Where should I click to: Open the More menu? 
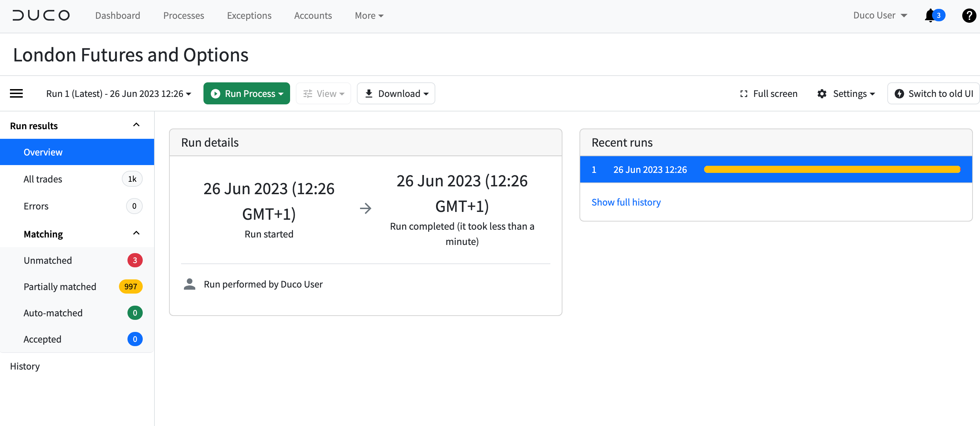[368, 15]
